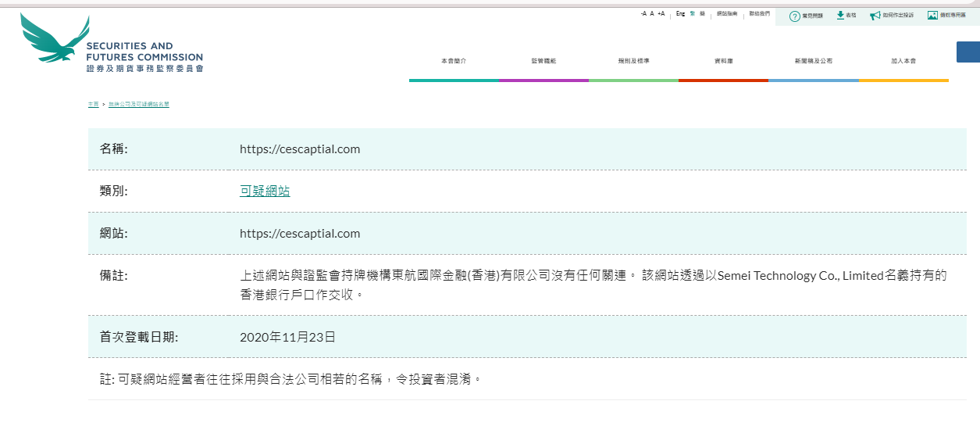Expand the 規則及標準 navigation menu
This screenshot has height=426, width=980.
coord(633,61)
